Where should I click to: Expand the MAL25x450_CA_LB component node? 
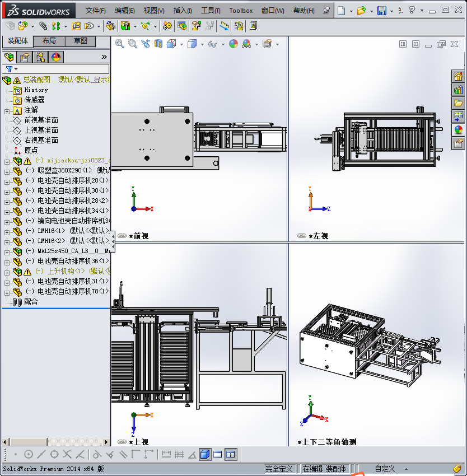[7, 253]
